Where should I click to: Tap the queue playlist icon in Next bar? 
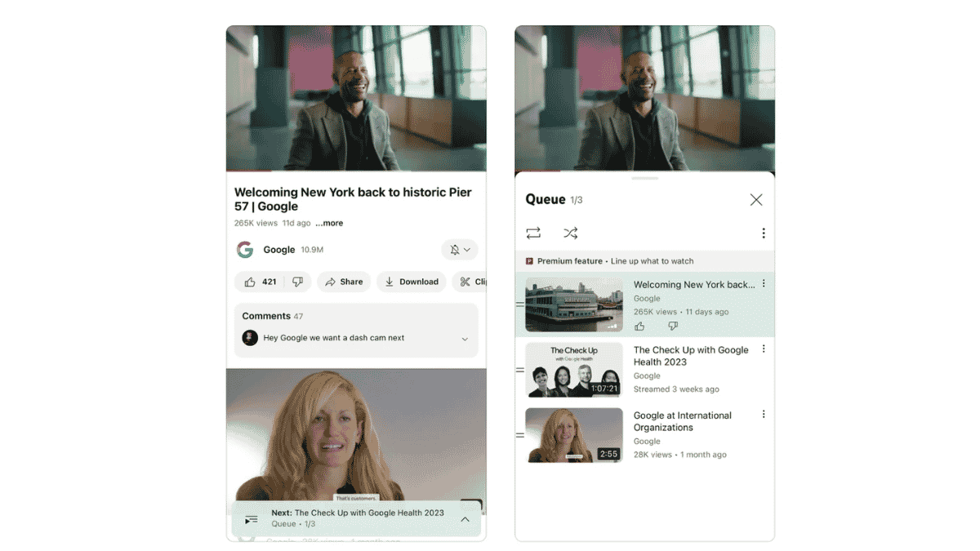[x=252, y=519]
